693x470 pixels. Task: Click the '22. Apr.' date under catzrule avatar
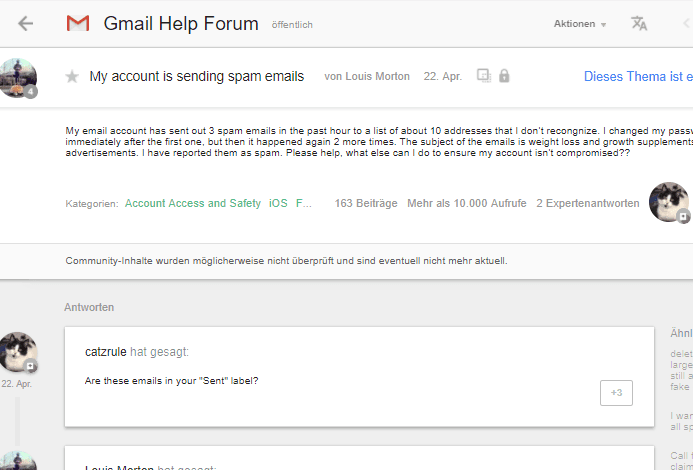pos(16,384)
